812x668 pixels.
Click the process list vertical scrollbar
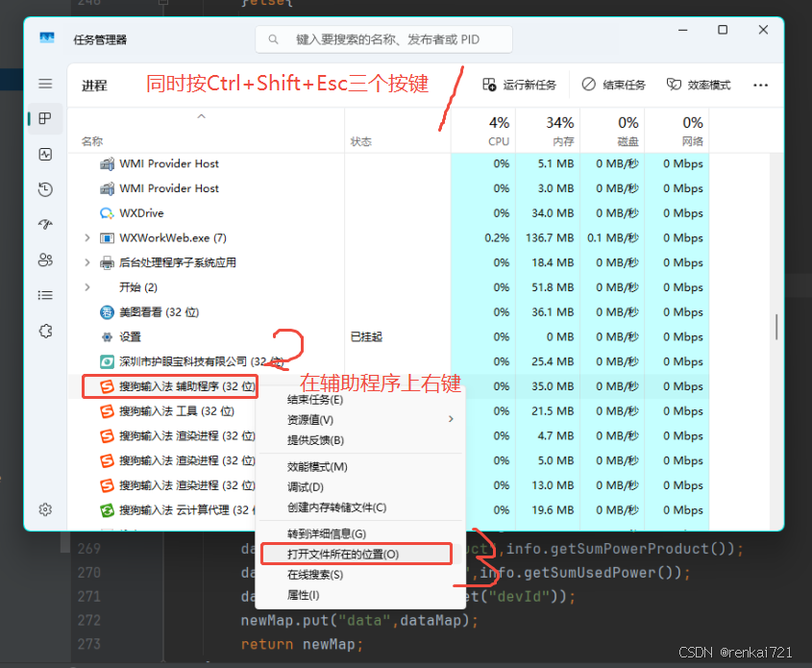[776, 327]
